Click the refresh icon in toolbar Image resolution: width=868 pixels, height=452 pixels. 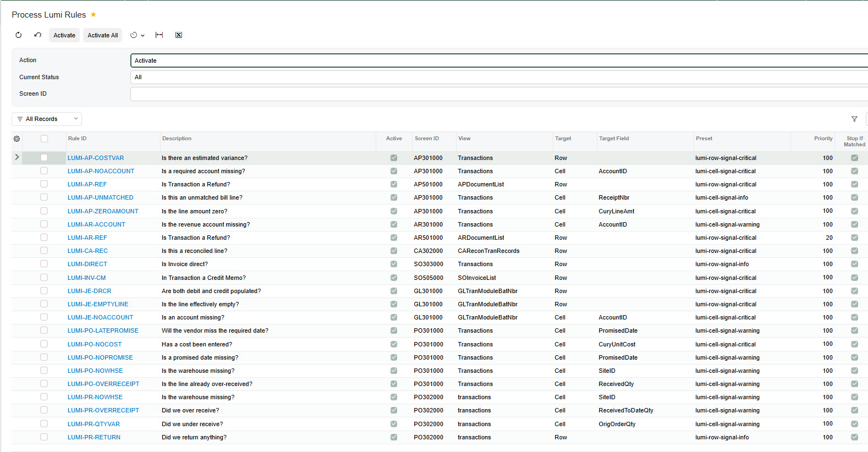coord(19,35)
